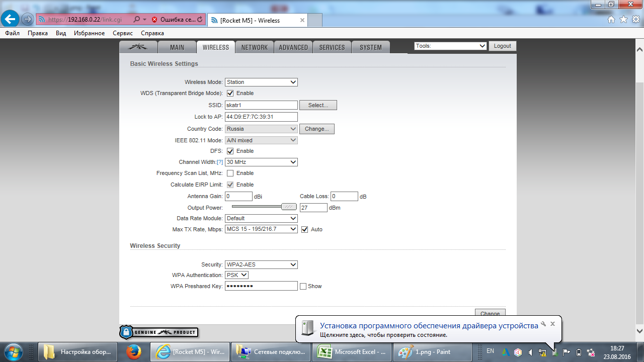The image size is (644, 362).
Task: Click the battery tray icon
Action: coord(579,352)
